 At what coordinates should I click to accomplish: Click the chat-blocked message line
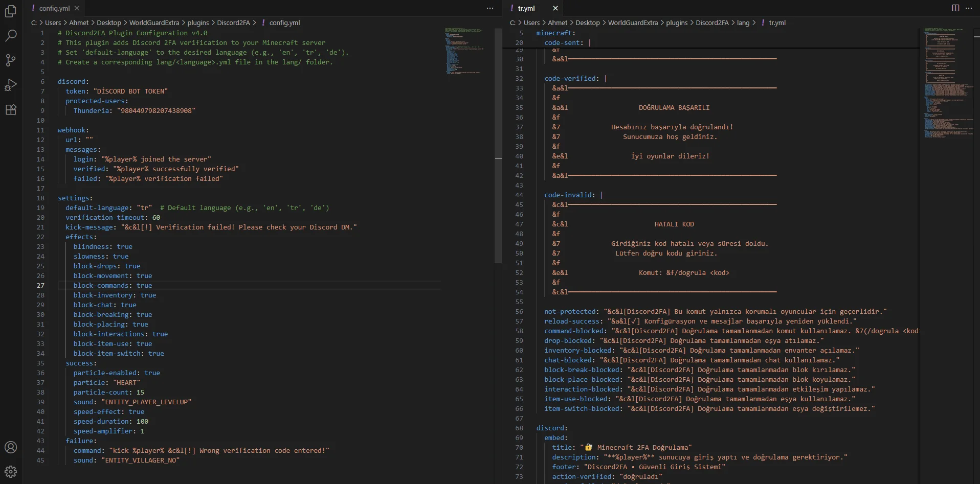[x=692, y=360]
